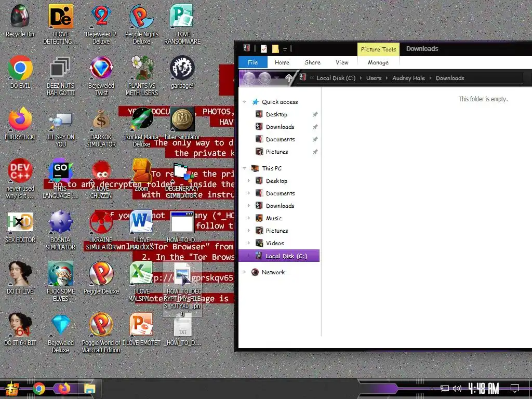Open the File tab in Explorer

pos(253,62)
